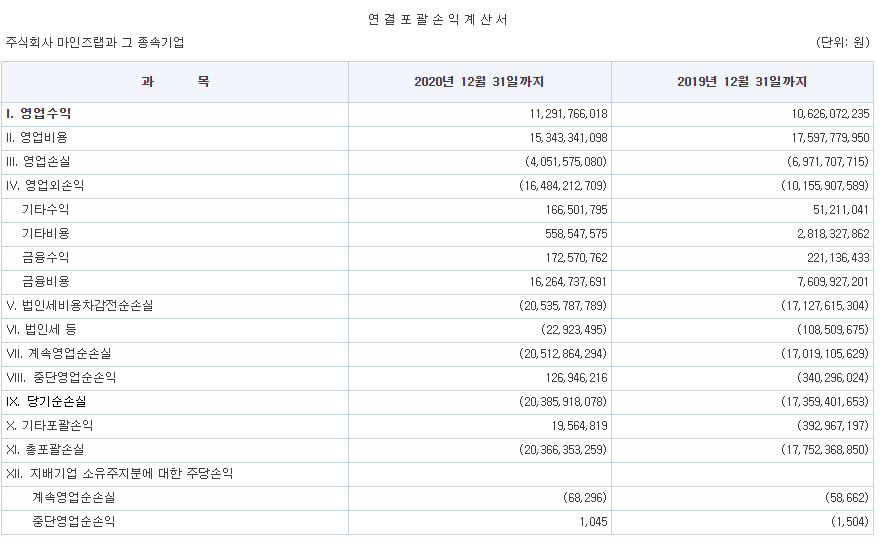Select value 172,570,762
This screenshot has width=880, height=556.
tap(576, 258)
